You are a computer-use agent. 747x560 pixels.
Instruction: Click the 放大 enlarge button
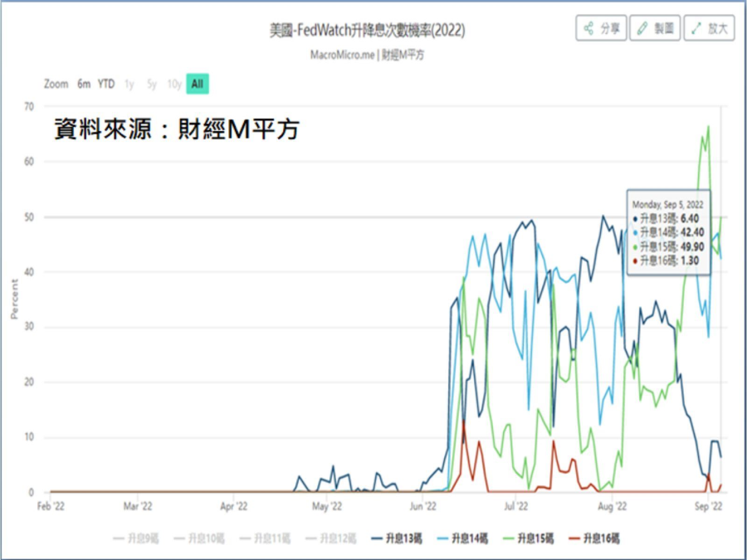(x=710, y=28)
